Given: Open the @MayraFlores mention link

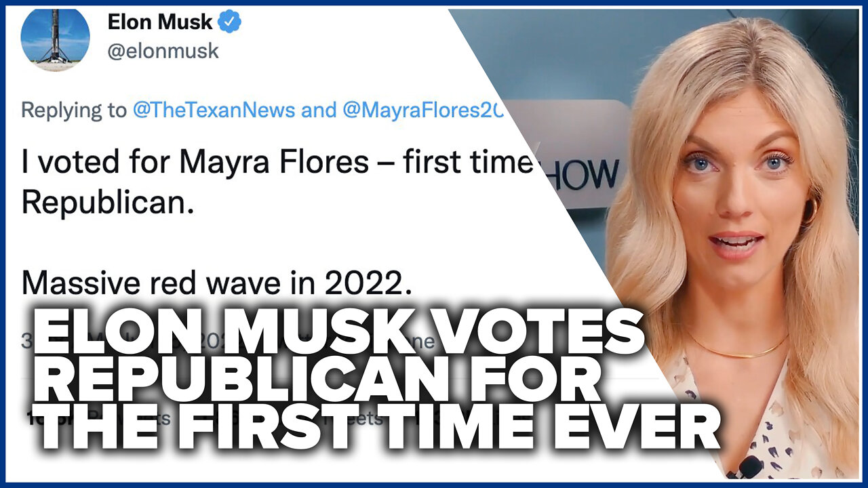Looking at the screenshot, I should pos(422,110).
